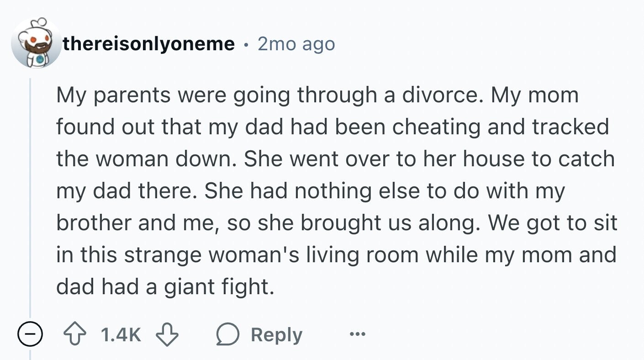Click the line 'in this strange woman's living'
Image resolution: width=644 pixels, height=360 pixels.
click(x=336, y=255)
